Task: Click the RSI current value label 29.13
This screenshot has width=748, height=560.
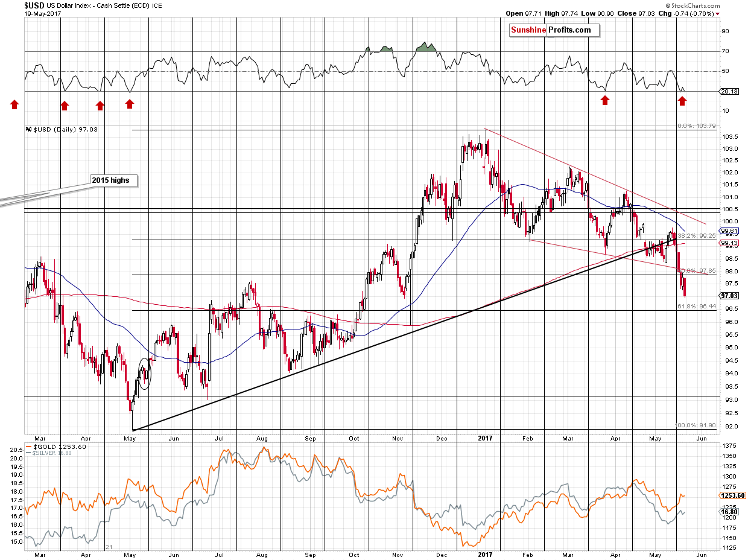Action: [x=729, y=92]
